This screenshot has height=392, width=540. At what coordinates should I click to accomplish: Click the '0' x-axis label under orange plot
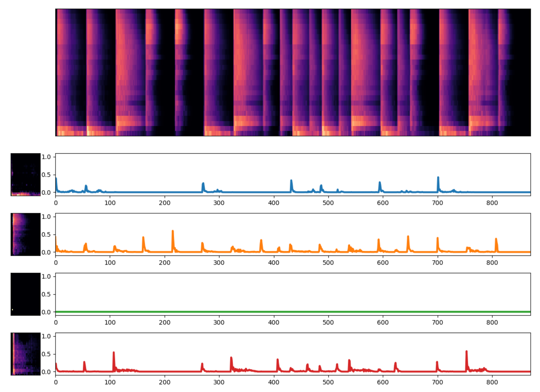pyautogui.click(x=56, y=263)
